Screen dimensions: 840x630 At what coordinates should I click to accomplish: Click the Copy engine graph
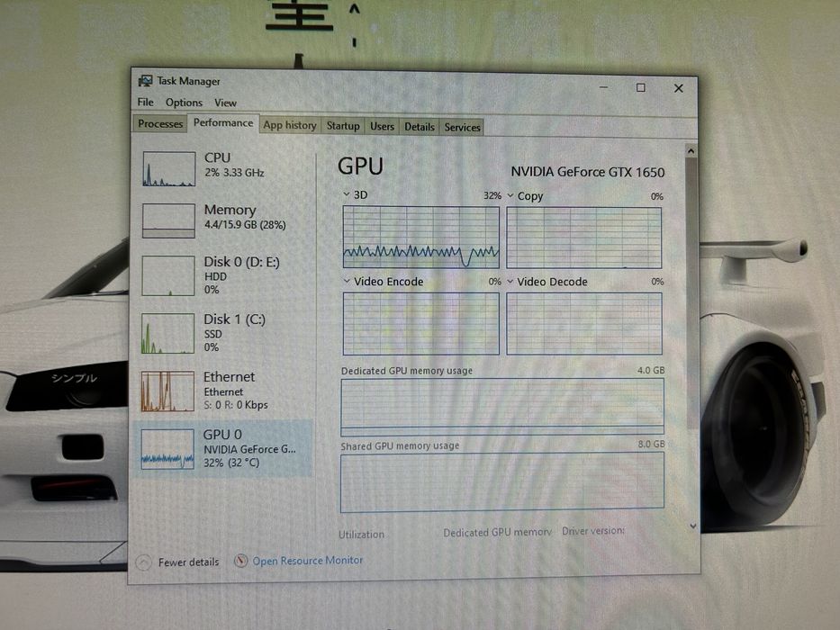click(584, 238)
